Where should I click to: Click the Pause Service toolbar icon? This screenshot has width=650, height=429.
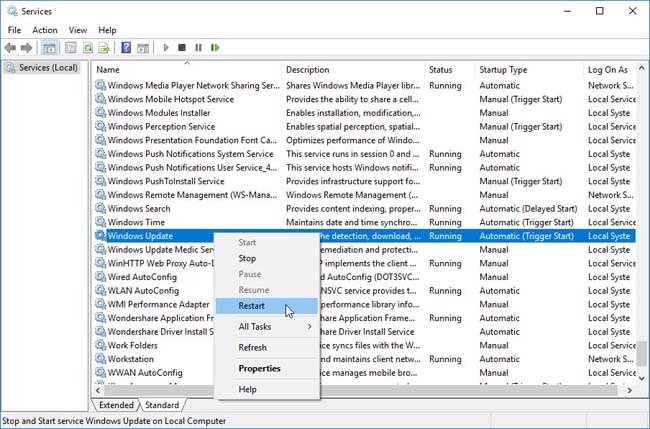[198, 48]
